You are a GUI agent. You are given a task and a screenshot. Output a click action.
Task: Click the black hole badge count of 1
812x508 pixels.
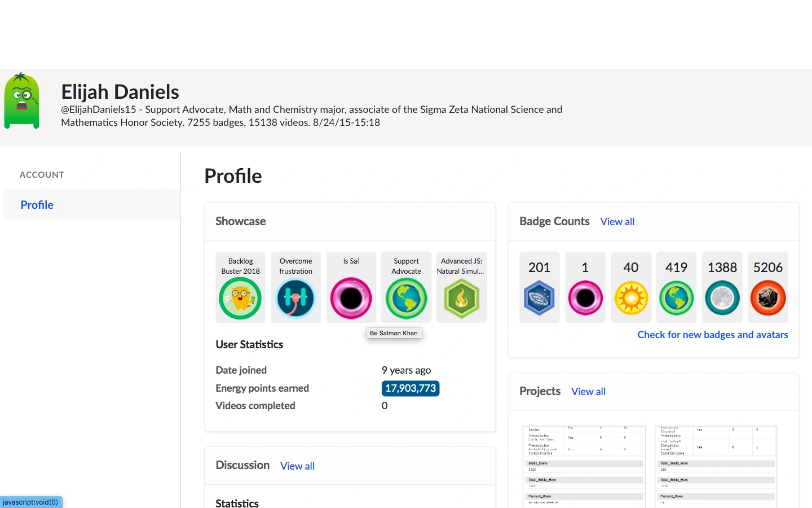pyautogui.click(x=585, y=287)
